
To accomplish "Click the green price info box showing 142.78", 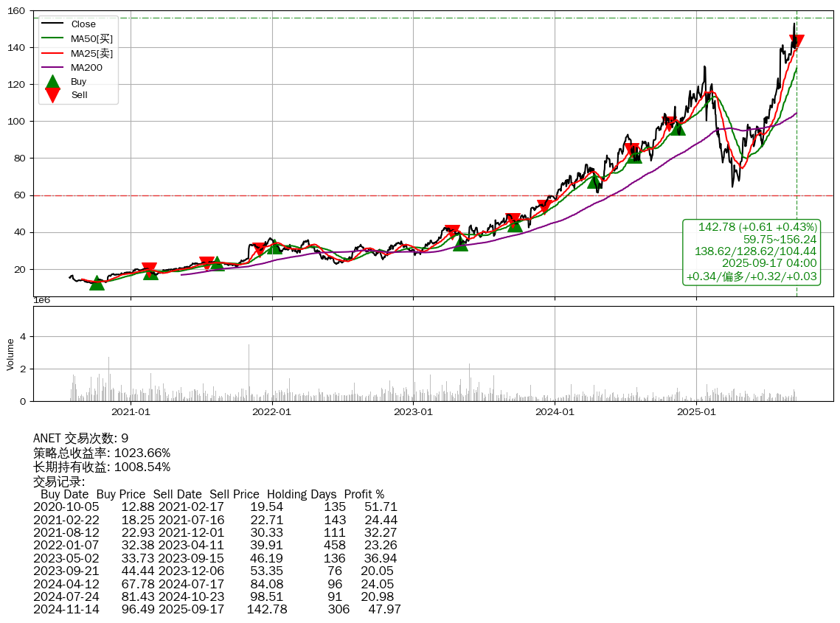I will tap(751, 251).
